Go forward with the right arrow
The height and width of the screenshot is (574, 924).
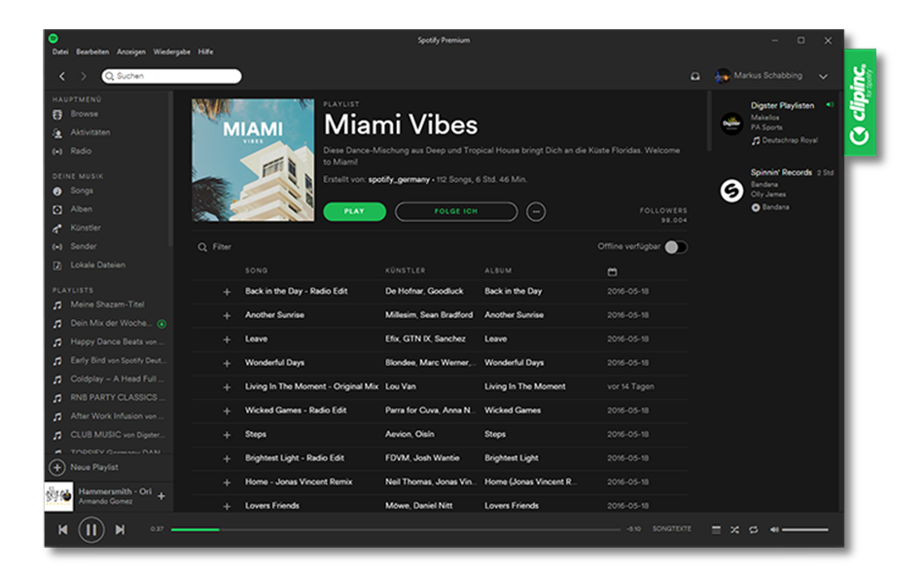click(x=83, y=76)
